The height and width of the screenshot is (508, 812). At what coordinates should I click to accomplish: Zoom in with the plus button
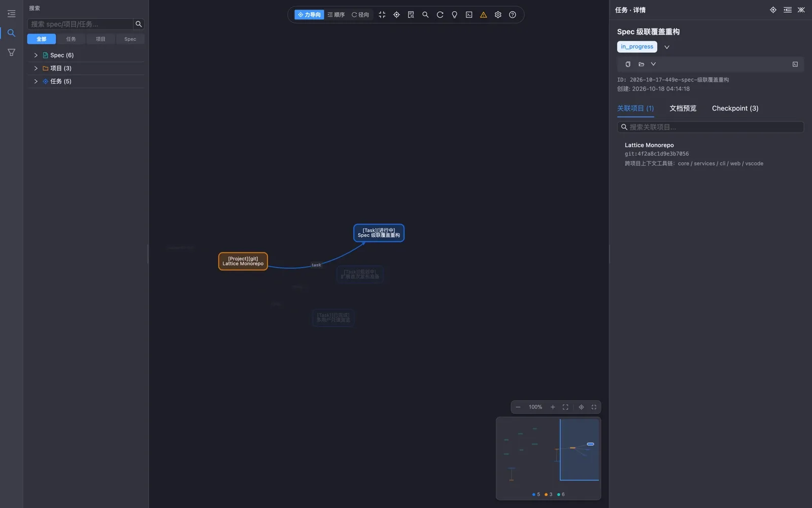tap(553, 407)
